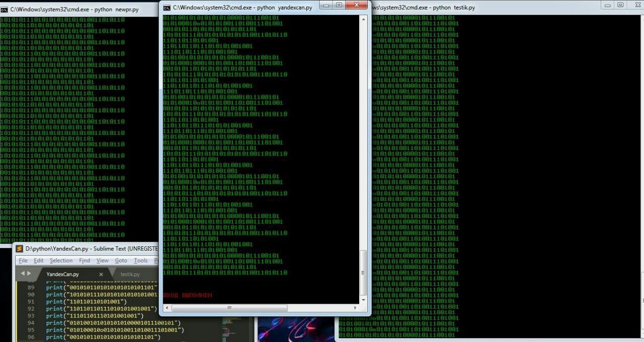Click the right tab-scroll arrow in Sublime Text
Viewport: 644px width, 342px height.
tap(29, 273)
